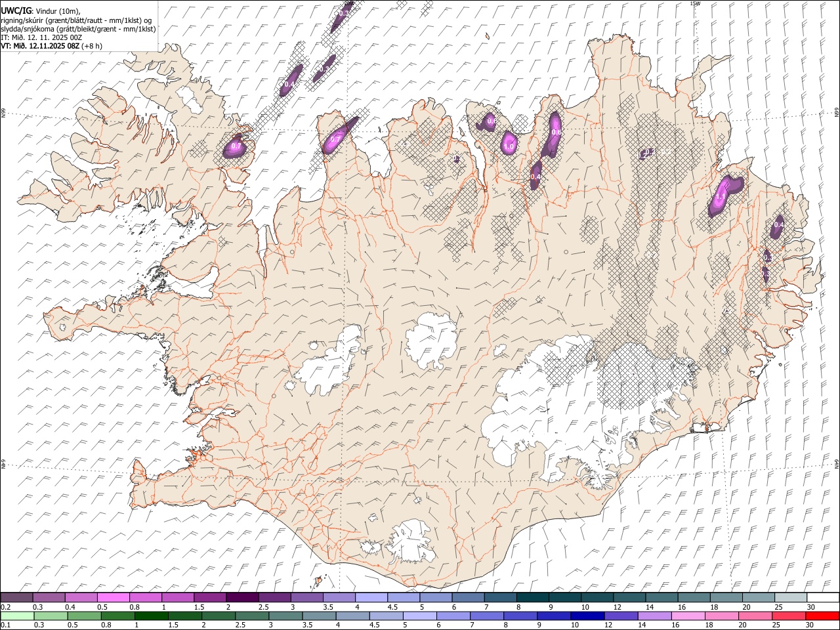Click the UWC/IG title in the legend box
The width and height of the screenshot is (840, 630).
pyautogui.click(x=16, y=10)
